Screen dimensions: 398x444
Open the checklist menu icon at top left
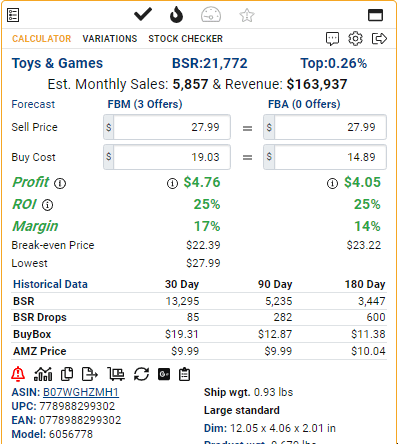point(13,15)
